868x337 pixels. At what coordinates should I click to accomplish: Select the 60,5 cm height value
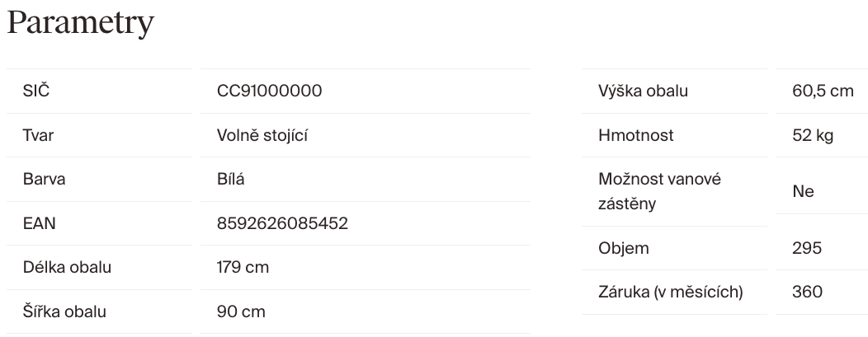click(x=823, y=91)
